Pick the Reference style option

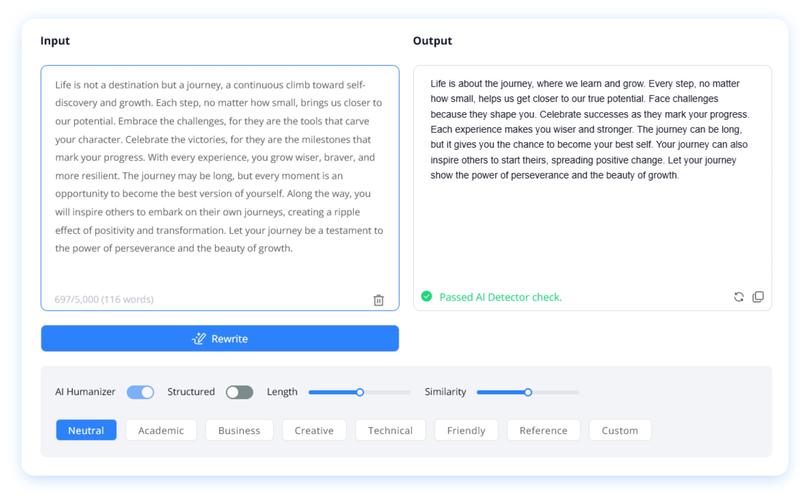(543, 430)
